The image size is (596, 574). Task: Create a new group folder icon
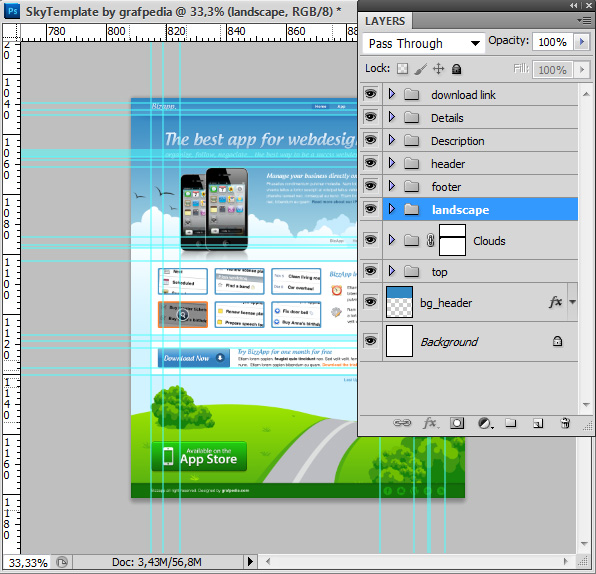(510, 423)
